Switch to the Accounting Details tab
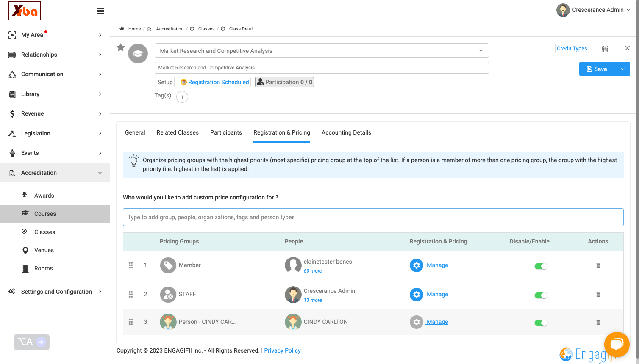Image resolution: width=639 pixels, height=364 pixels. [346, 132]
